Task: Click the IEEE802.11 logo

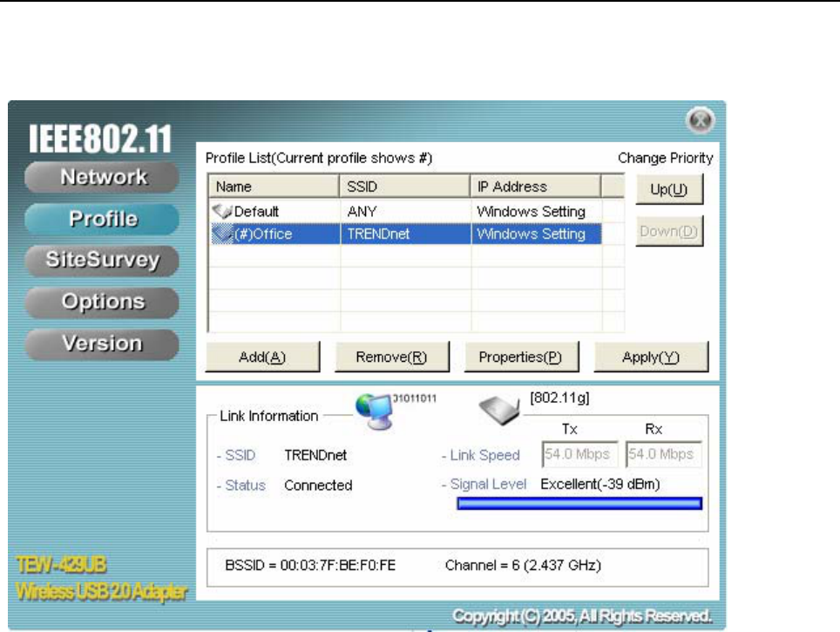Action: click(x=100, y=139)
